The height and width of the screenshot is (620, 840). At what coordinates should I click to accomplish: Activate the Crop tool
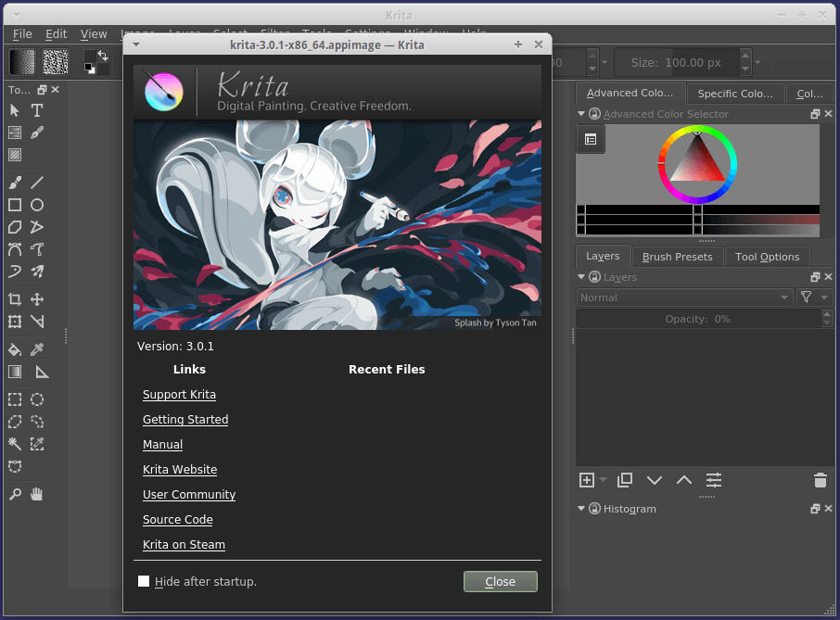(x=15, y=299)
